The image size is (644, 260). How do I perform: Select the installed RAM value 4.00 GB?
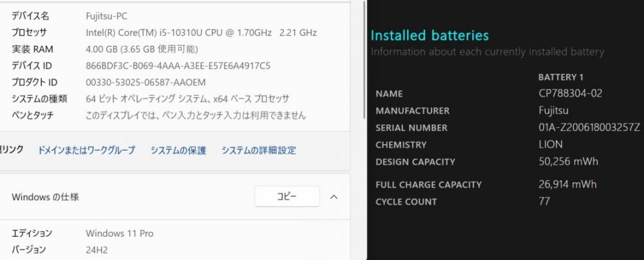pos(142,50)
